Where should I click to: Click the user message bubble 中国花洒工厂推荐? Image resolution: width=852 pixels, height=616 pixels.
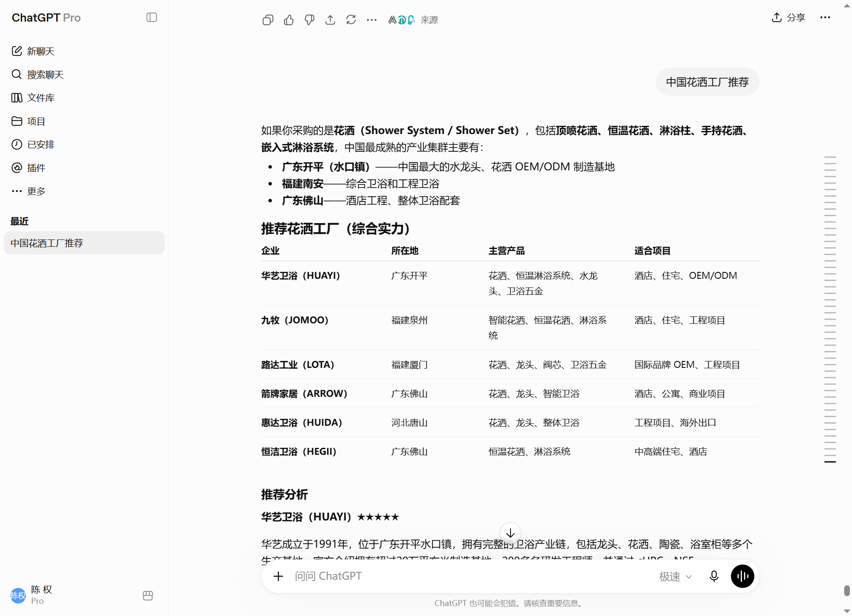707,82
